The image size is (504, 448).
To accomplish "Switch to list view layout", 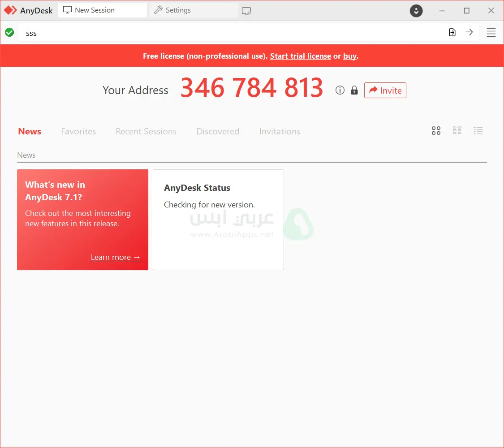I will pyautogui.click(x=478, y=131).
